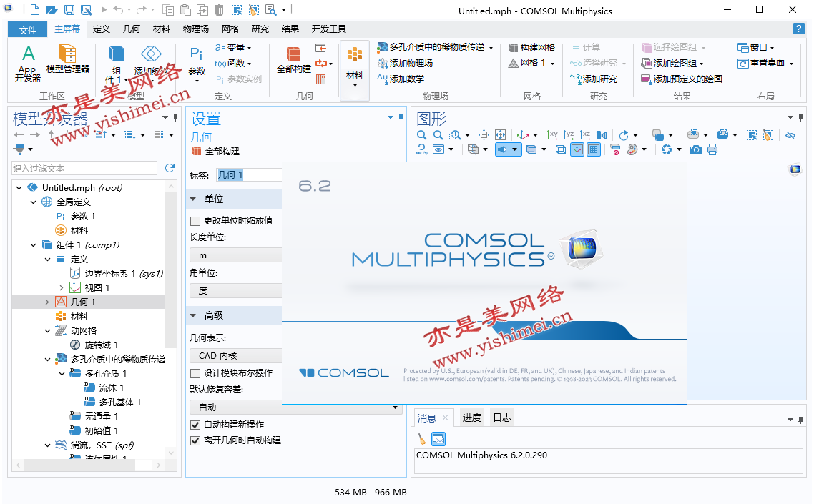Click the print icon in graphics toolbar

coord(712,149)
